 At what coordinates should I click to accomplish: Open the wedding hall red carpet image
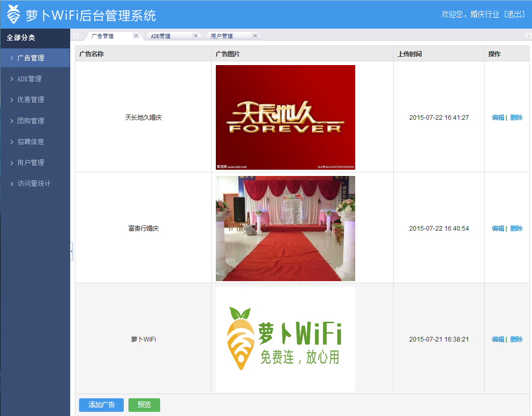pos(286,229)
